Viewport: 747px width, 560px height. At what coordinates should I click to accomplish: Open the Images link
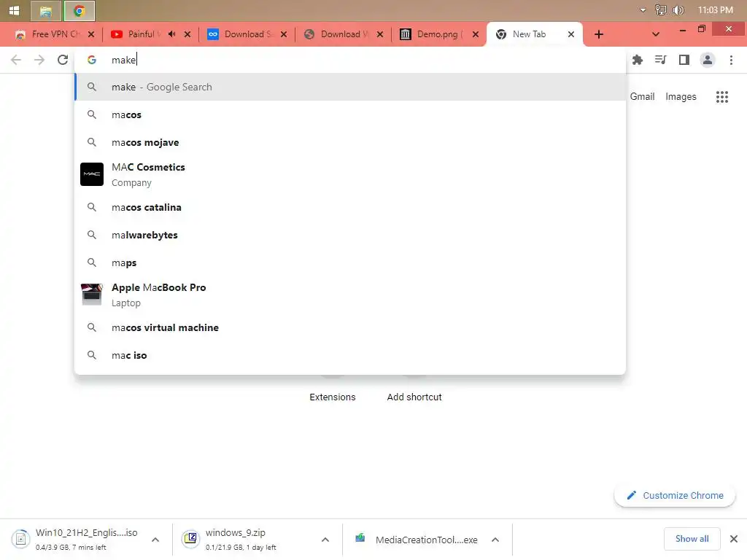(x=681, y=97)
